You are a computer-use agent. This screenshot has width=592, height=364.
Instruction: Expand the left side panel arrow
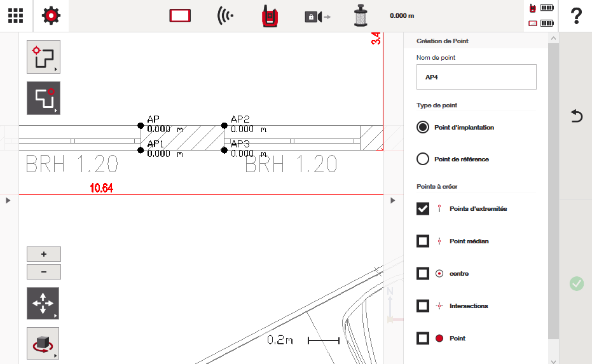[x=8, y=201]
